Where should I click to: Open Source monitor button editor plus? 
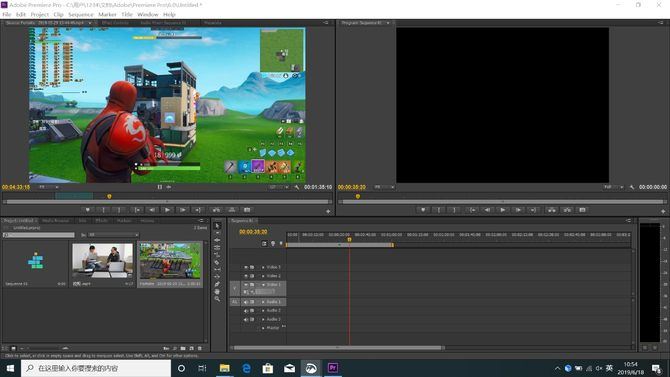pyautogui.click(x=328, y=211)
